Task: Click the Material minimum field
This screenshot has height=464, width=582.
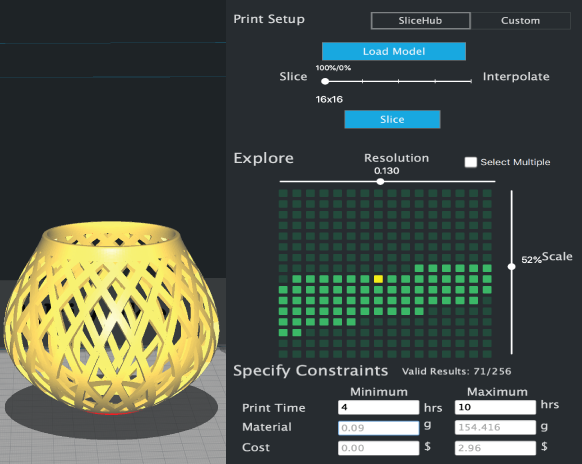Action: point(379,428)
